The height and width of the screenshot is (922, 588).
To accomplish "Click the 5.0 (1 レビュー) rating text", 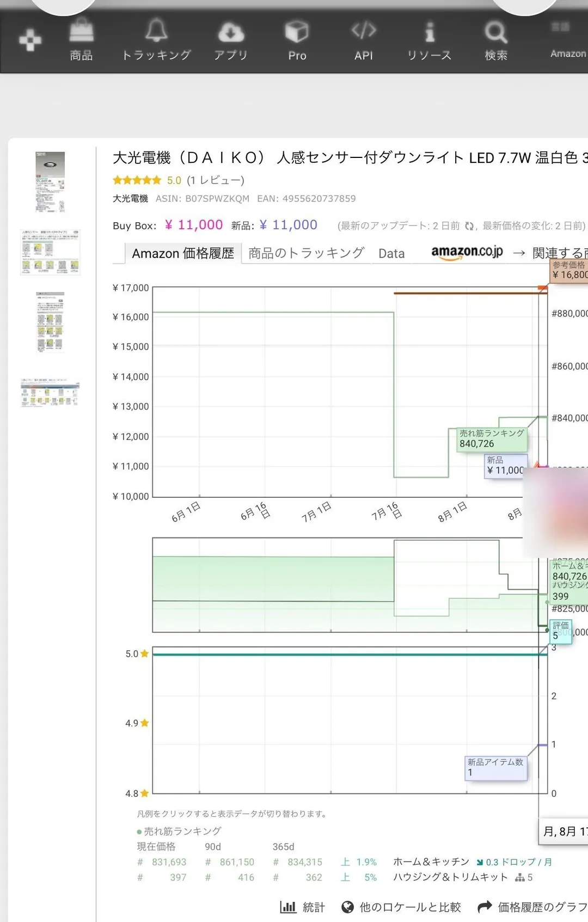I will pos(206,180).
